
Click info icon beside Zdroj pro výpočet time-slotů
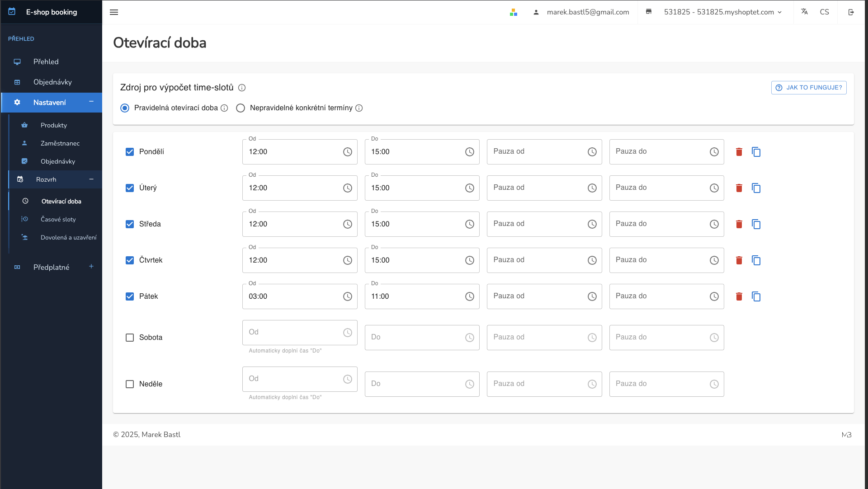tap(242, 88)
